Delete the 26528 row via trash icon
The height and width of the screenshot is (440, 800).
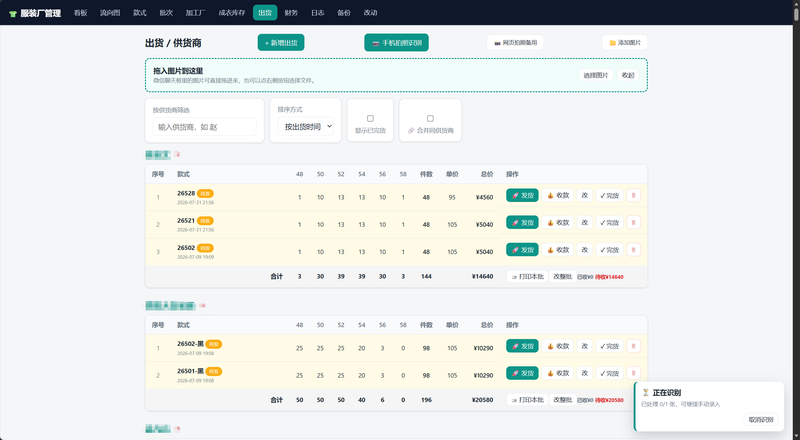click(x=633, y=195)
